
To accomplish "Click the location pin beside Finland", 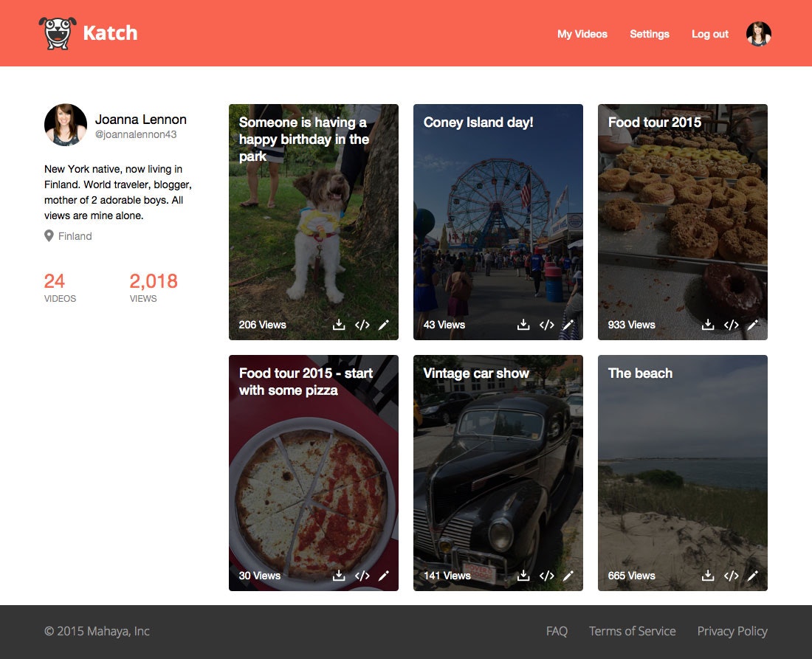I will pyautogui.click(x=47, y=235).
